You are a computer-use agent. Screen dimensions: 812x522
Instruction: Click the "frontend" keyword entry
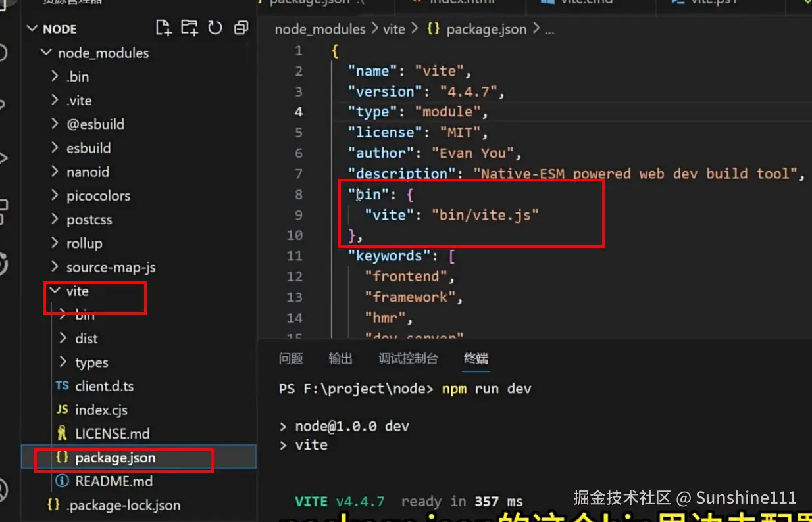(410, 276)
